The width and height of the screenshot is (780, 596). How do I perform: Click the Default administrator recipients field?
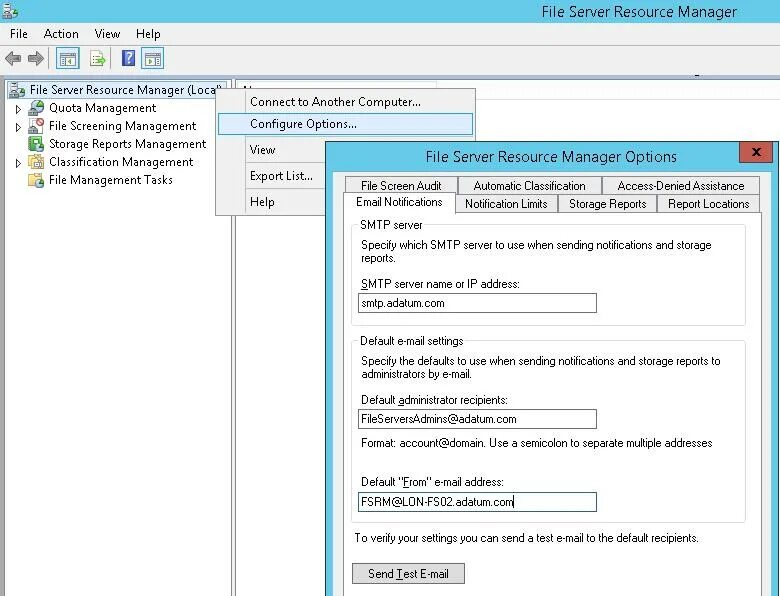[477, 419]
